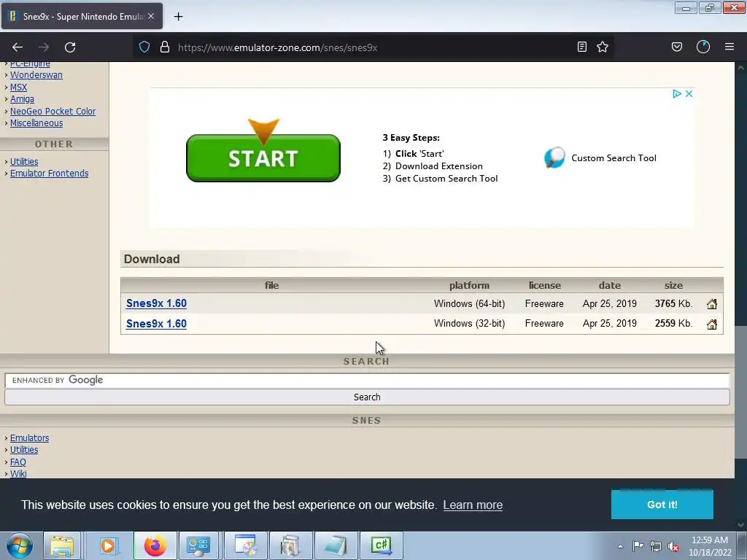
Task: Open the Amiga sidebar link
Action: [22, 99]
